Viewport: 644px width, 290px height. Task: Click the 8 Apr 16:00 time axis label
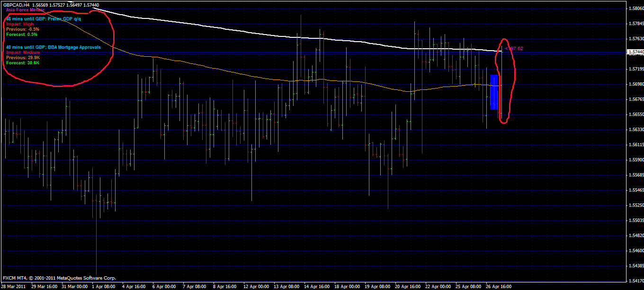225,287
